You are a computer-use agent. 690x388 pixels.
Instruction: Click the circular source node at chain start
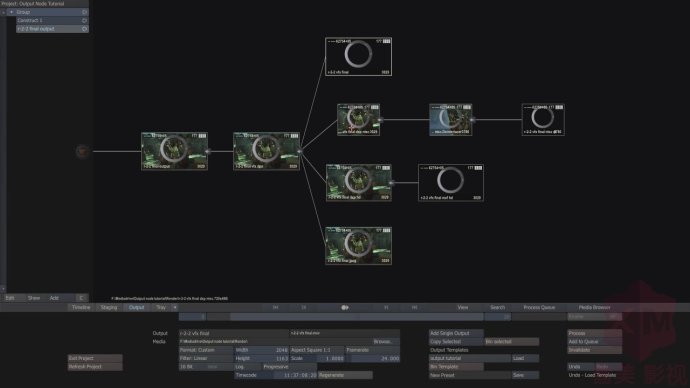82,151
